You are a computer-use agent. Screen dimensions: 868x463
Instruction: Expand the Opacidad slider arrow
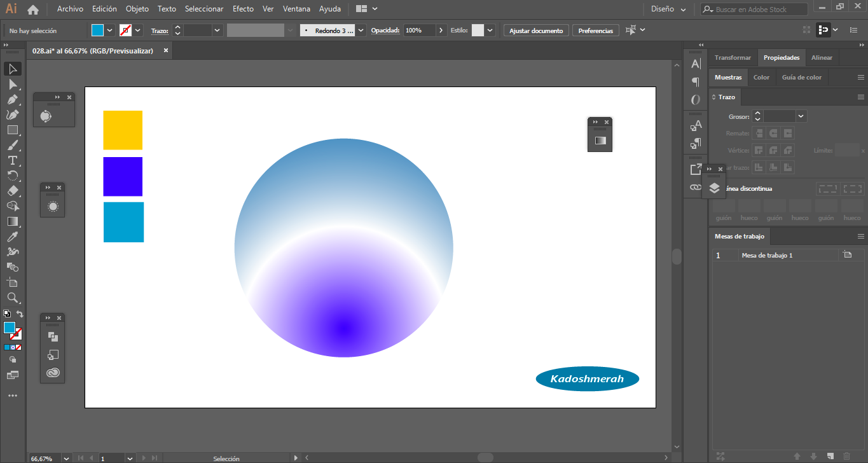[441, 31]
